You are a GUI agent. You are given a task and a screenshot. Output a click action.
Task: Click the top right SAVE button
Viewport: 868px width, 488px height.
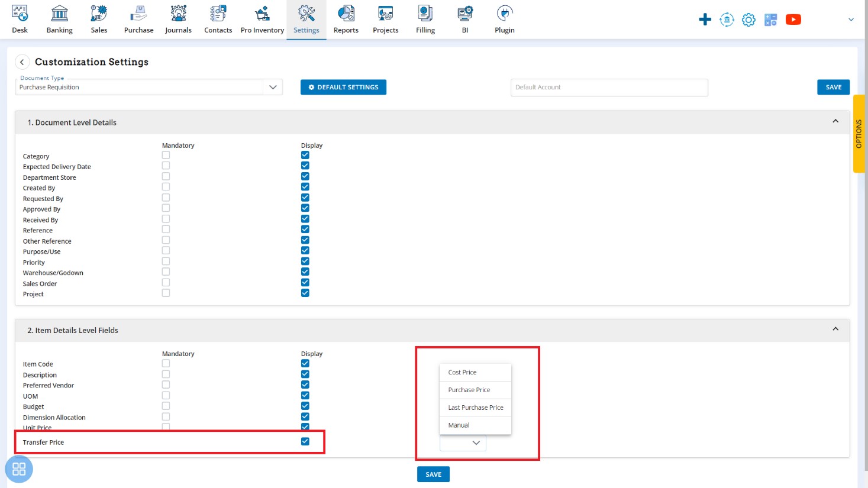click(x=834, y=87)
